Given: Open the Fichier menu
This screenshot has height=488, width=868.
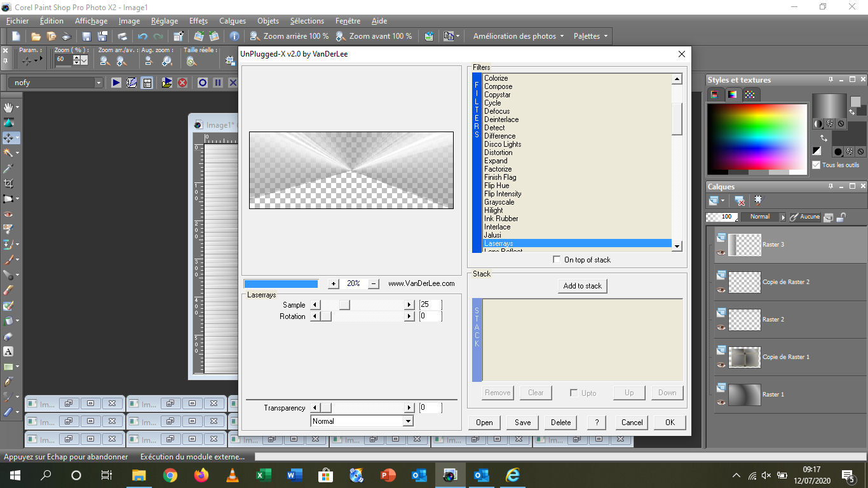Looking at the screenshot, I should [18, 21].
